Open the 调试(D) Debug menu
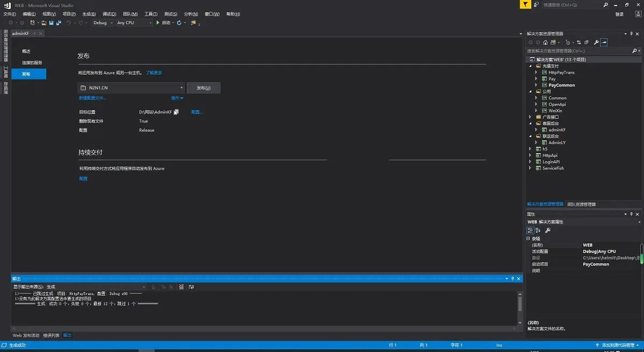 click(x=109, y=14)
